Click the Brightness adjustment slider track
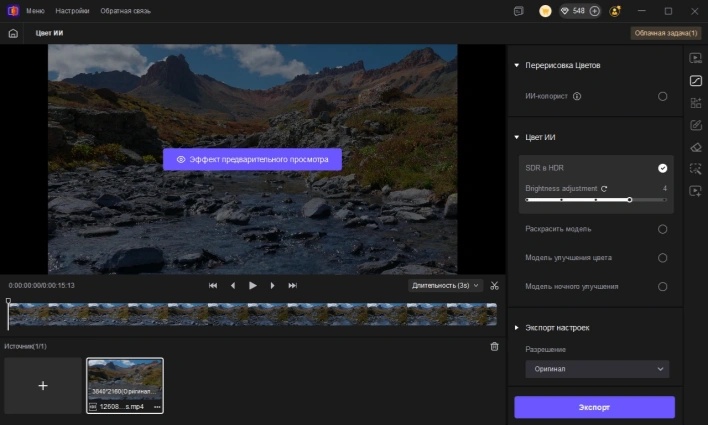 pos(596,200)
